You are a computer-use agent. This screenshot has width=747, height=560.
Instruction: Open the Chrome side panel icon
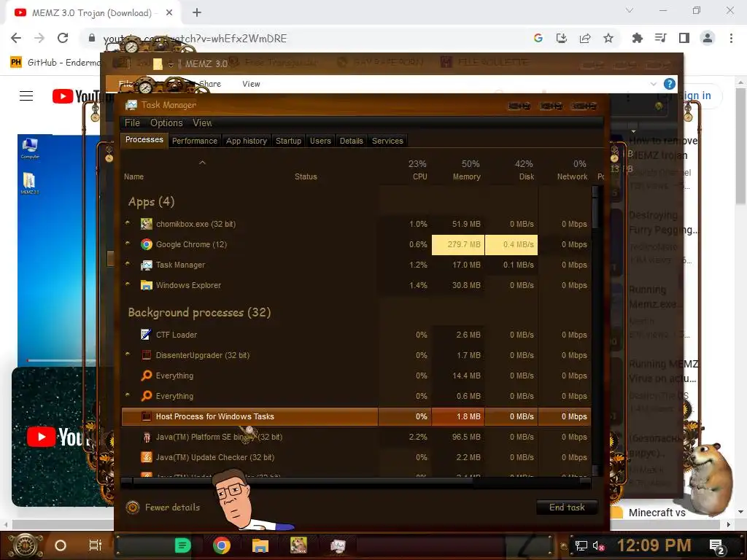(x=684, y=38)
